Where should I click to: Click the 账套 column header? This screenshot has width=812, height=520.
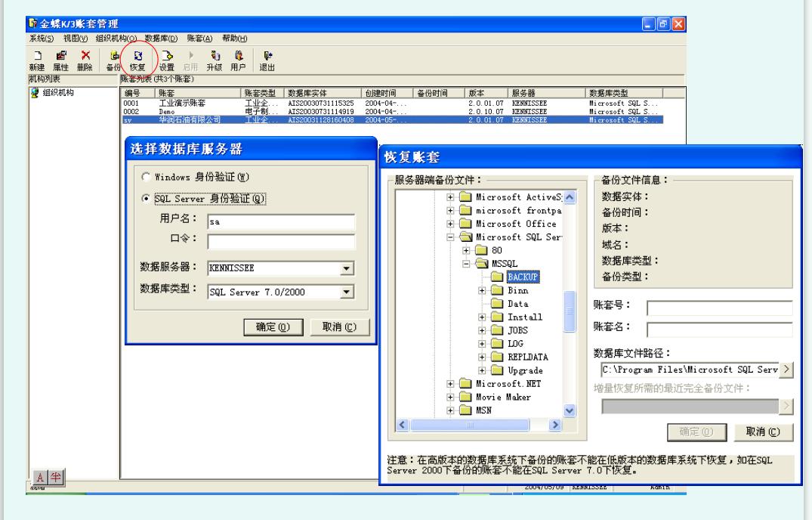199,93
